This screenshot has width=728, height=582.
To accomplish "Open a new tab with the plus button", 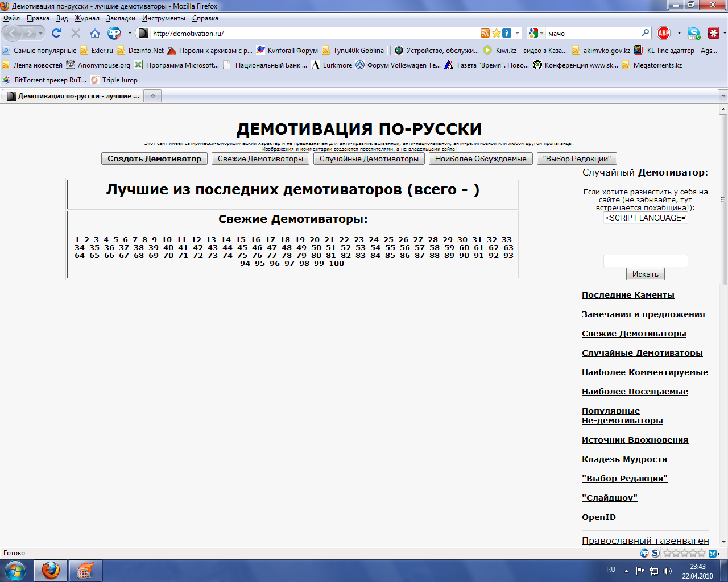I will [152, 96].
